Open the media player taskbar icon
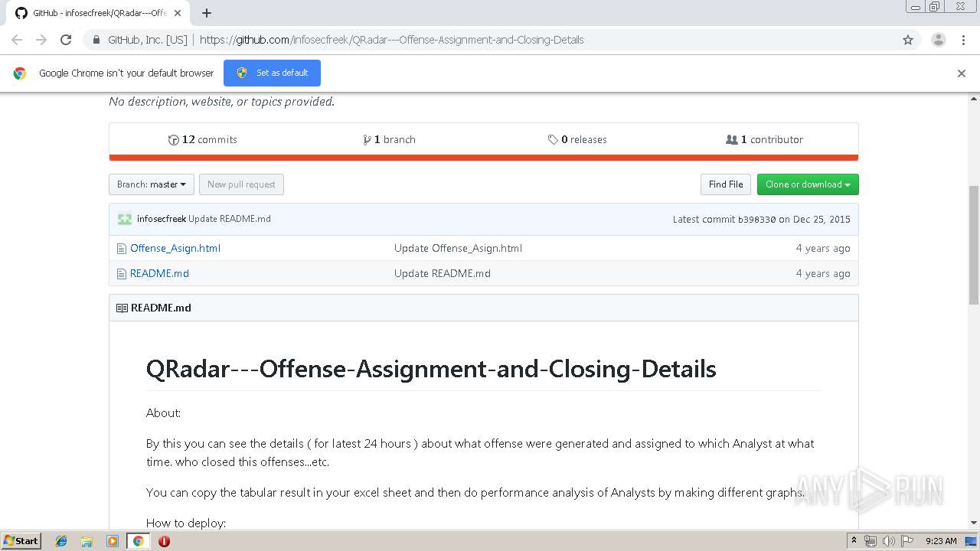Screen dimensions: 980x551 (x=113, y=541)
